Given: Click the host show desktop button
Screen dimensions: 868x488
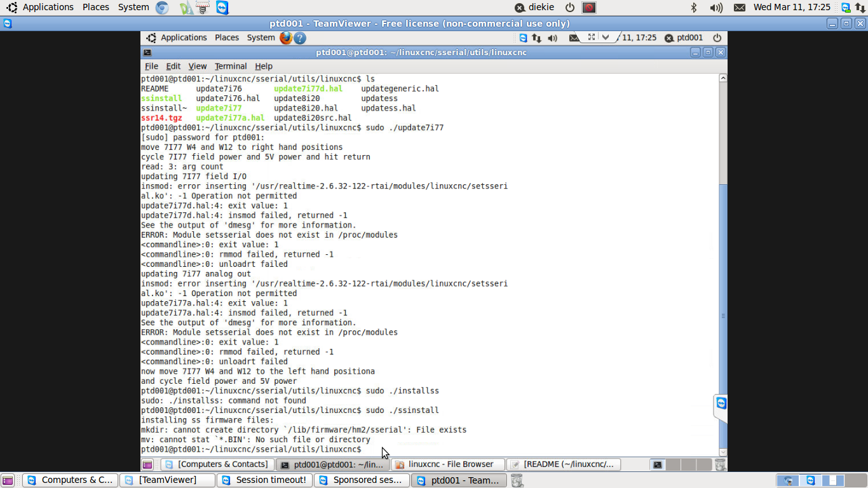Looking at the screenshot, I should pos(8,480).
